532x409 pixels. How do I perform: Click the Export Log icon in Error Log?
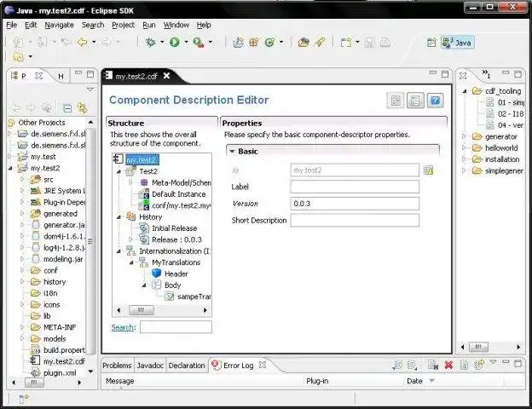pyautogui.click(x=397, y=365)
